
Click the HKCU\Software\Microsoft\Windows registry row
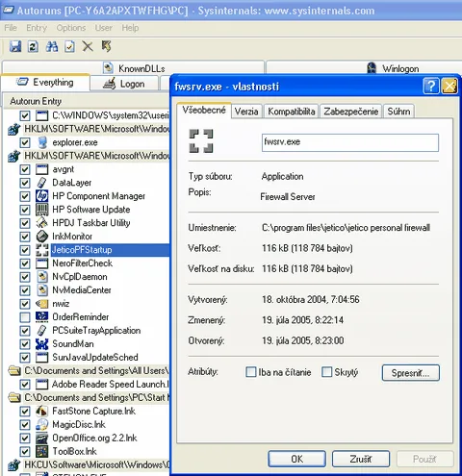pos(89,464)
